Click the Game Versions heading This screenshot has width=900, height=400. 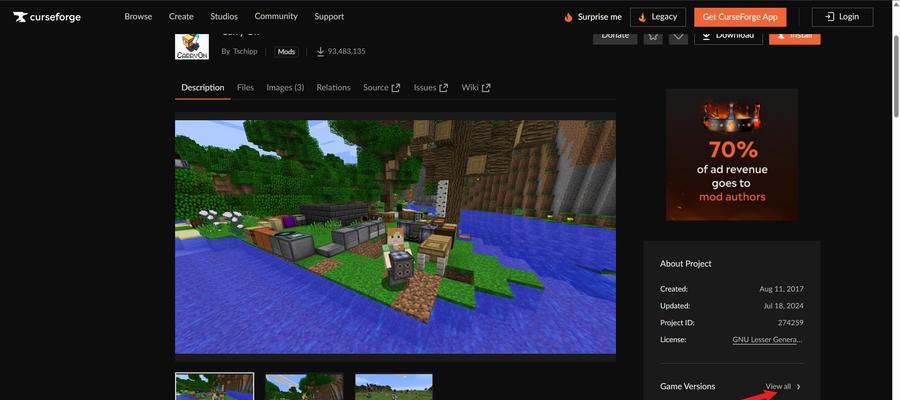(x=688, y=386)
